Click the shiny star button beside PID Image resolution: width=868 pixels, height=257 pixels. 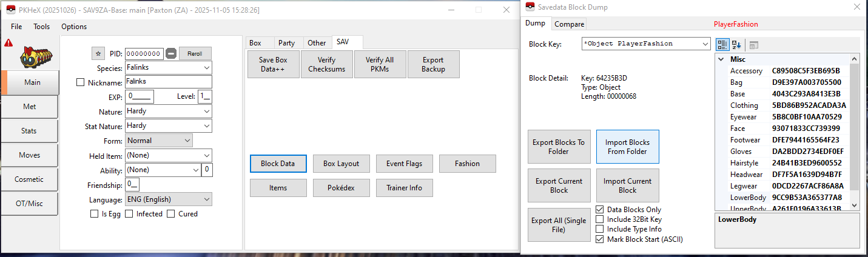(99, 53)
